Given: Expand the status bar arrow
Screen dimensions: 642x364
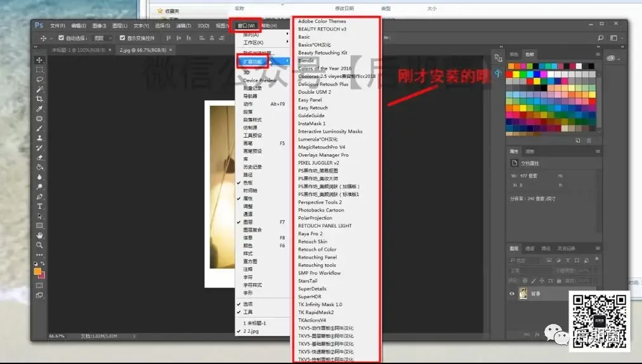Looking at the screenshot, I should pyautogui.click(x=134, y=336).
